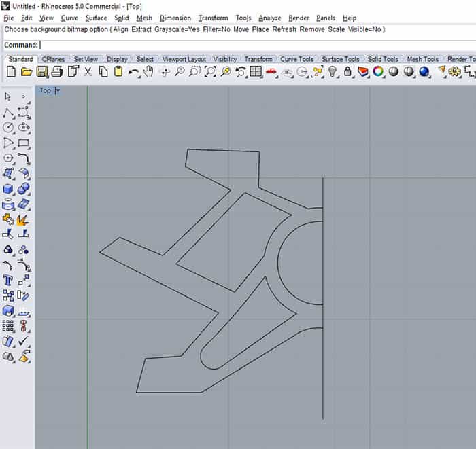476x449 pixels.
Task: Select the Circle tool in the sidebar
Action: click(x=8, y=128)
